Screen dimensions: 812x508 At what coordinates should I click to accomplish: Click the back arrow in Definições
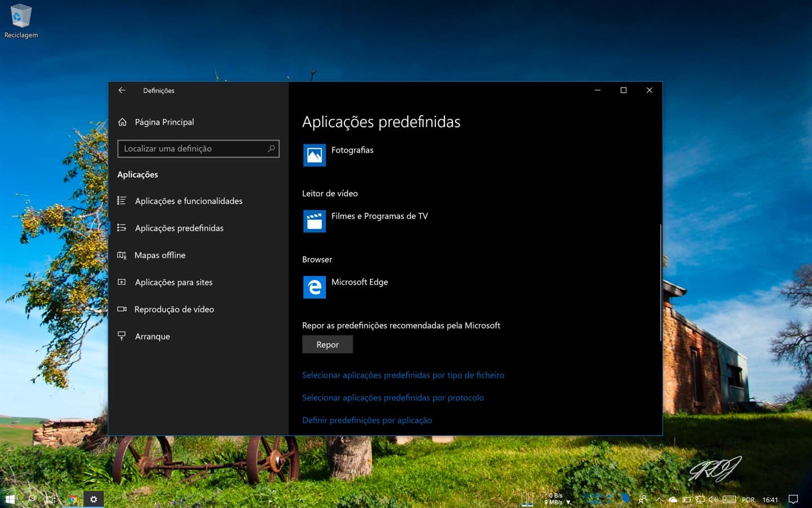click(x=122, y=90)
